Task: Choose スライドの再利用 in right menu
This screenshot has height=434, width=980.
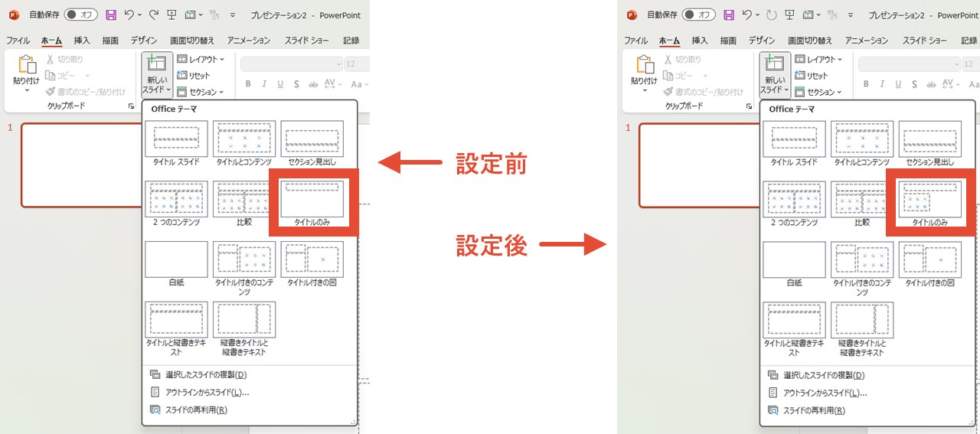Action: coord(867,410)
